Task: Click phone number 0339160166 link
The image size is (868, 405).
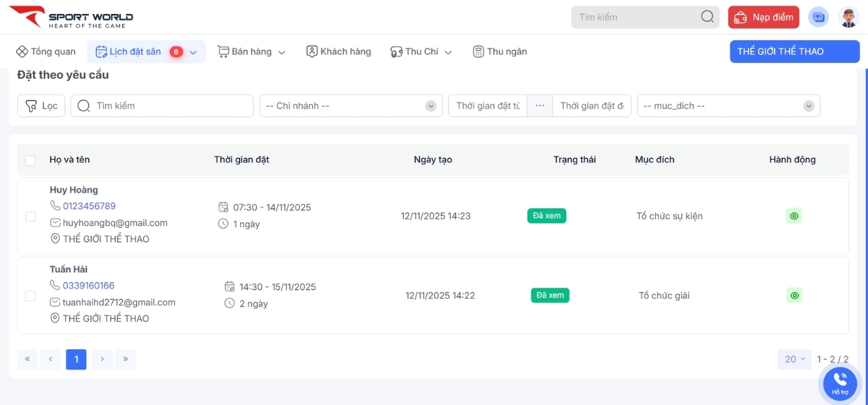Action: (88, 286)
